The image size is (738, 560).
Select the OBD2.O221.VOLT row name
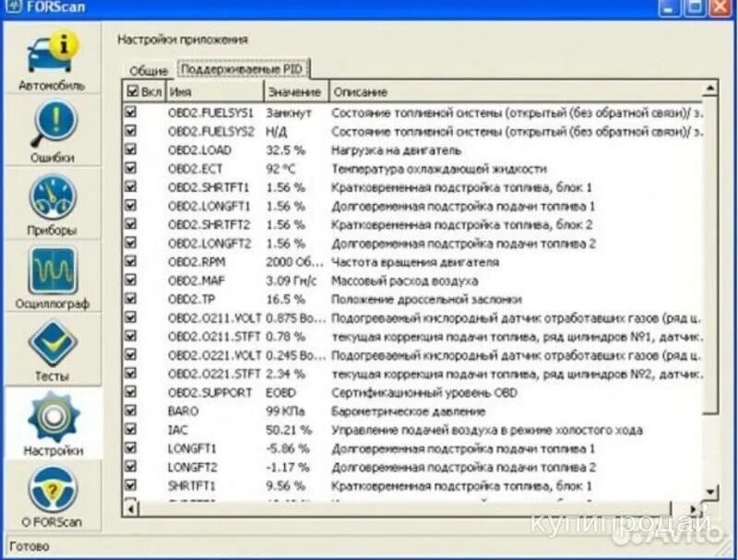(214, 356)
